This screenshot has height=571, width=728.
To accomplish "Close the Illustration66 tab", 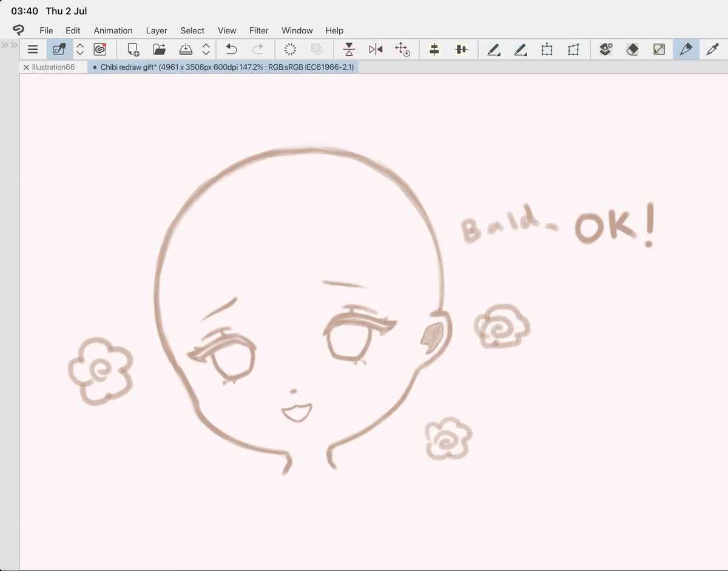I will [26, 67].
